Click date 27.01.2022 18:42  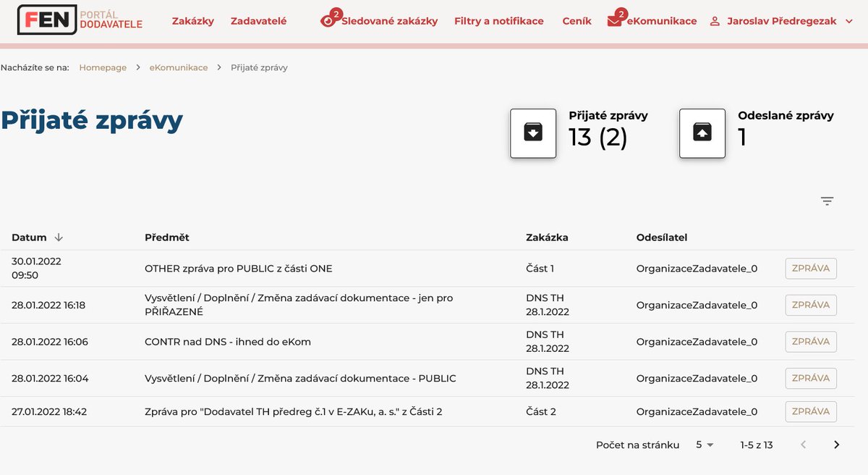tap(49, 411)
